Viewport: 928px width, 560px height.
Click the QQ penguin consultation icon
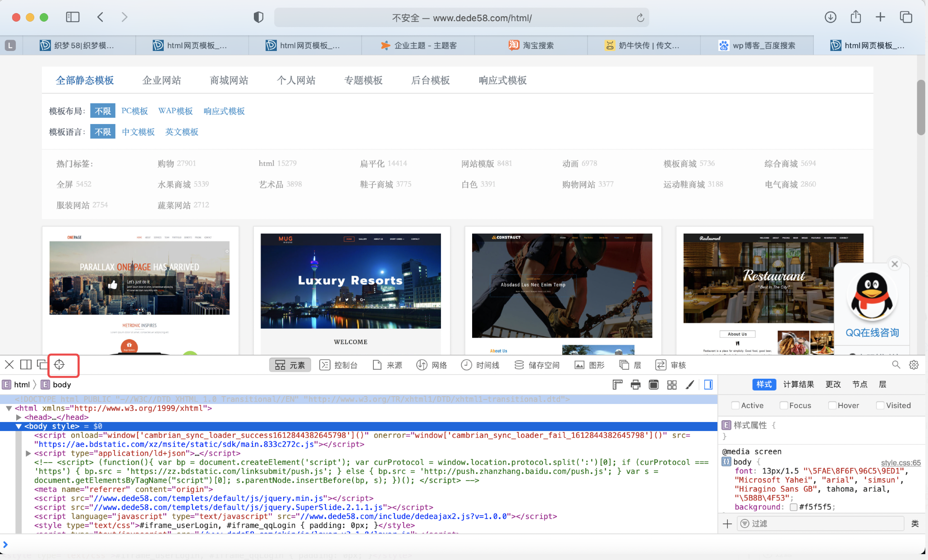pyautogui.click(x=872, y=297)
